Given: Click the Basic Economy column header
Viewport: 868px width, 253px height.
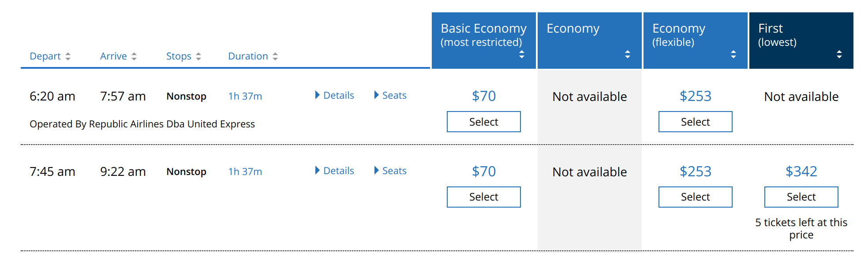Looking at the screenshot, I should (x=484, y=41).
